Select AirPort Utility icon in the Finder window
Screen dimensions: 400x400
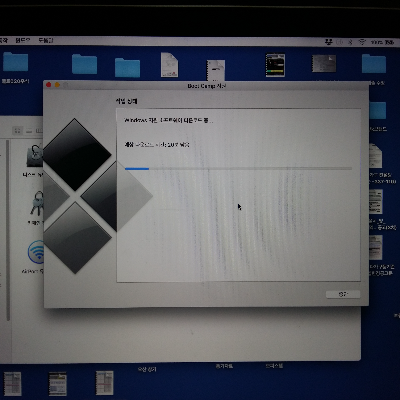[36, 252]
